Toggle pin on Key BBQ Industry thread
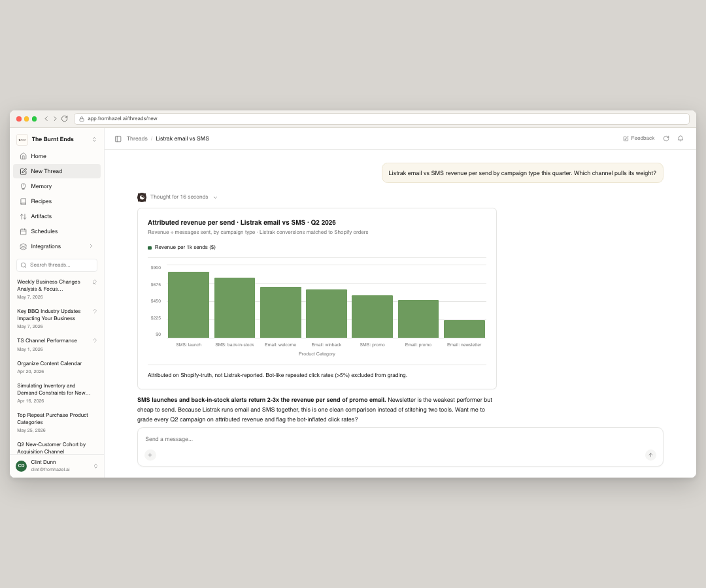Screen dimensions: 706x588 coord(95,312)
